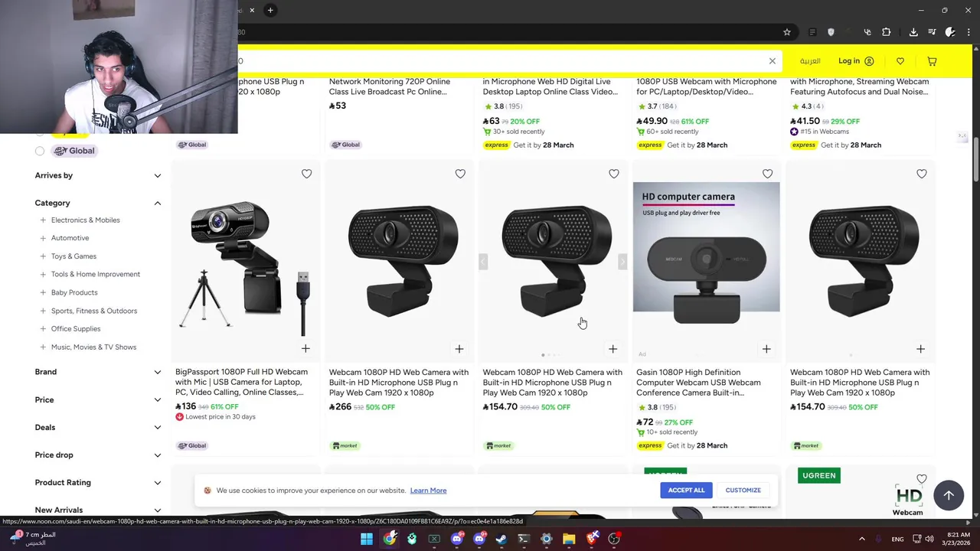Open Sports, Fitness & Outdoors category
The image size is (980, 551).
94,311
